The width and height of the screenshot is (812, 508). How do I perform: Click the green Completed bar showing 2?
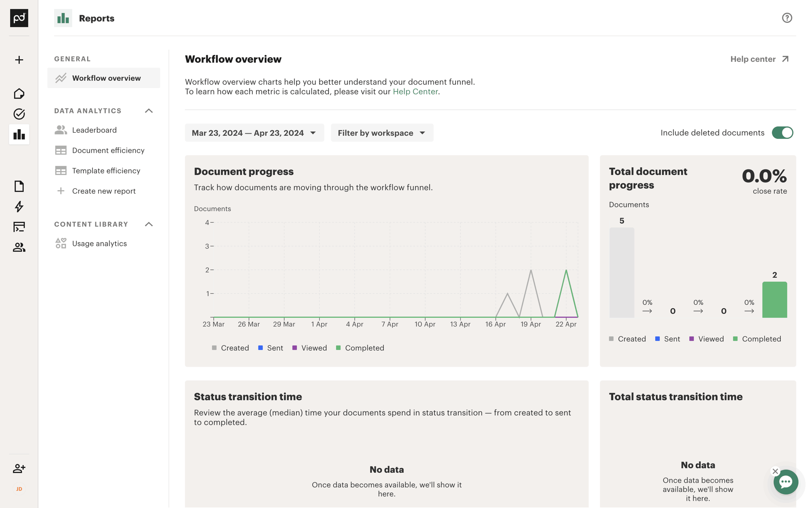tap(774, 300)
